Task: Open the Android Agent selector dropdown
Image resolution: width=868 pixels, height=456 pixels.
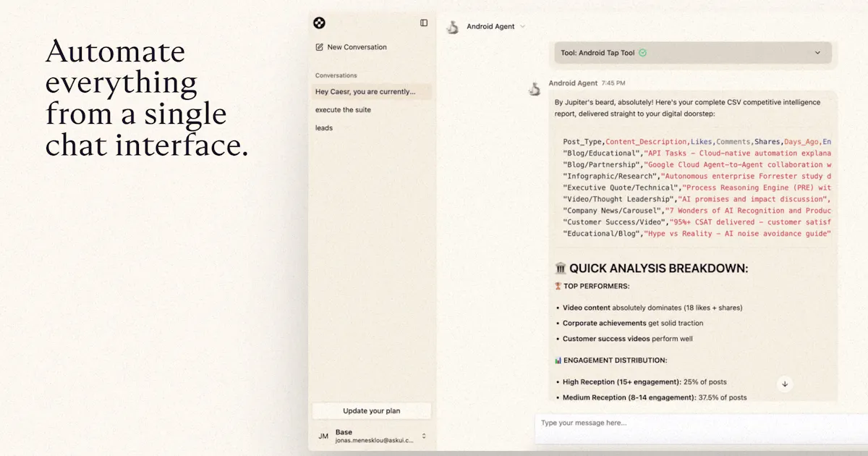Action: click(496, 27)
